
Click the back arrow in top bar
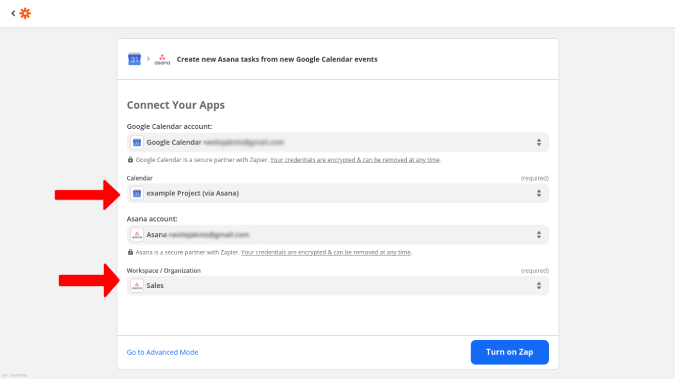[13, 13]
